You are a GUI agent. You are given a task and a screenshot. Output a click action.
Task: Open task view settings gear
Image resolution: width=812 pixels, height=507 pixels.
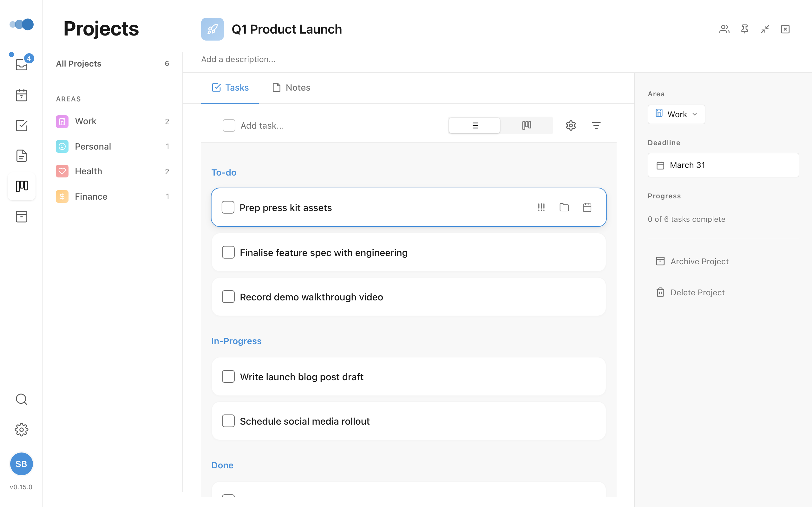tap(571, 125)
